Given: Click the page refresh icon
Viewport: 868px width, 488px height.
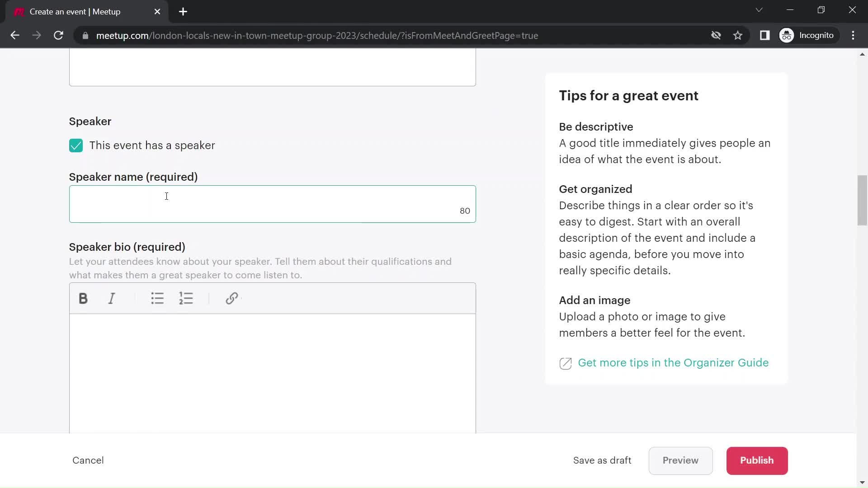Looking at the screenshot, I should pos(58,35).
